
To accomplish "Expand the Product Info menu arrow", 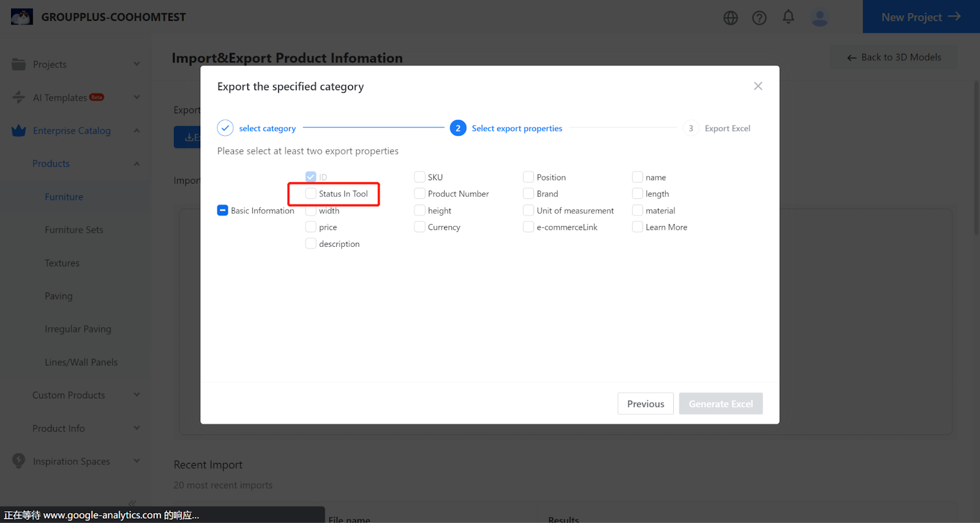I will coord(137,428).
